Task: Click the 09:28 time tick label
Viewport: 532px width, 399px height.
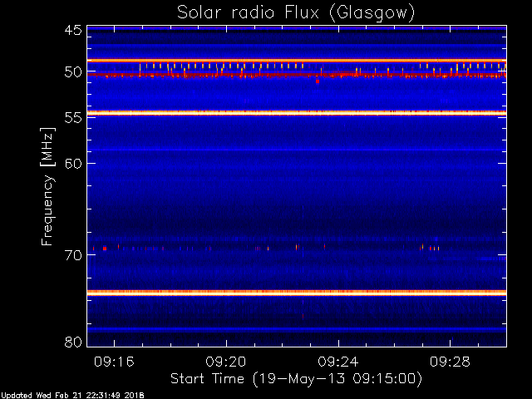Action: [x=451, y=362]
